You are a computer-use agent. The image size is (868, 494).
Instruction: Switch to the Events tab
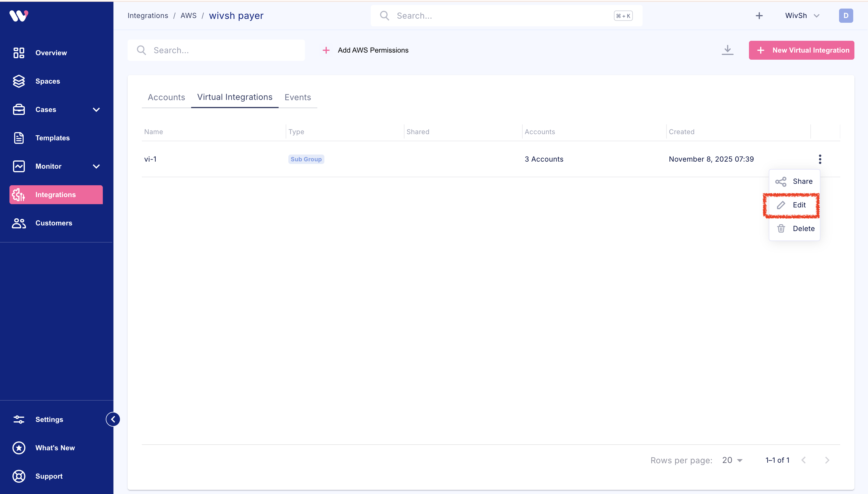click(x=298, y=97)
